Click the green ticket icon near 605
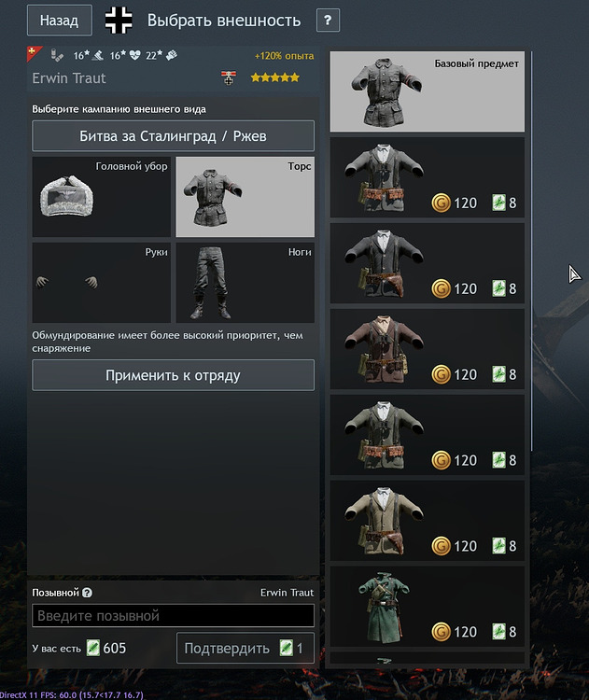589x700 pixels. 93,648
